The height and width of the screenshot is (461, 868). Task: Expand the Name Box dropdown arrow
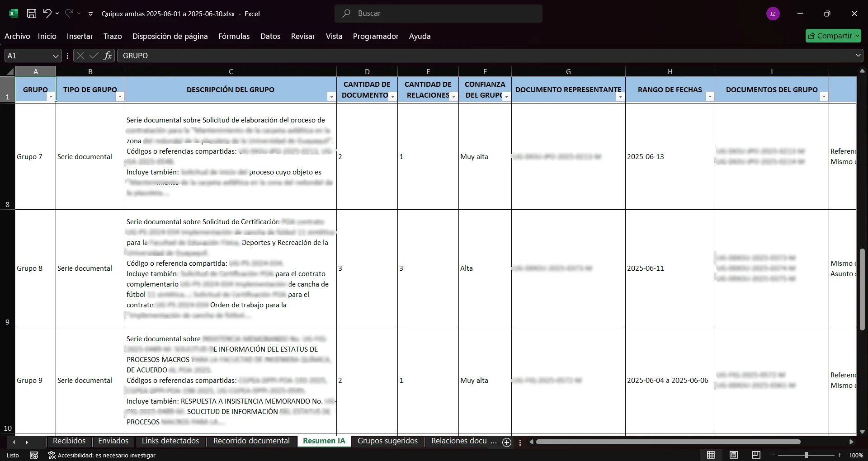[56, 56]
